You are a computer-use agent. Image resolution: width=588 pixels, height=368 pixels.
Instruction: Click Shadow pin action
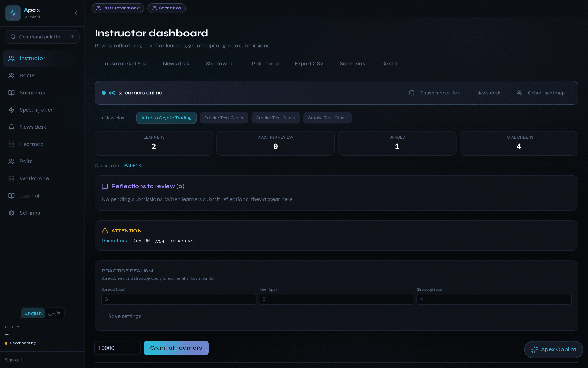[x=221, y=64]
